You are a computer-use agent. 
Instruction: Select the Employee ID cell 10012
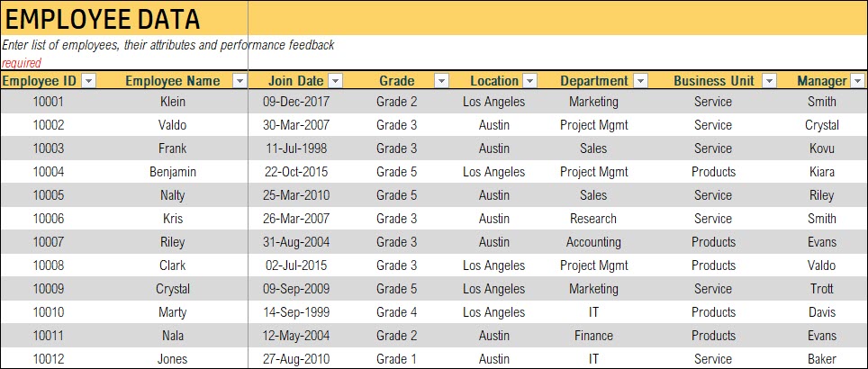coord(48,359)
